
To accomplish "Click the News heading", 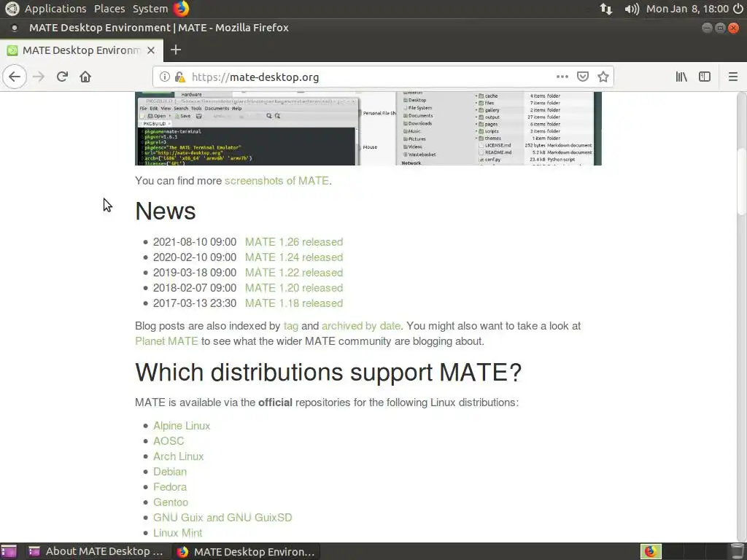I will coord(166,211).
